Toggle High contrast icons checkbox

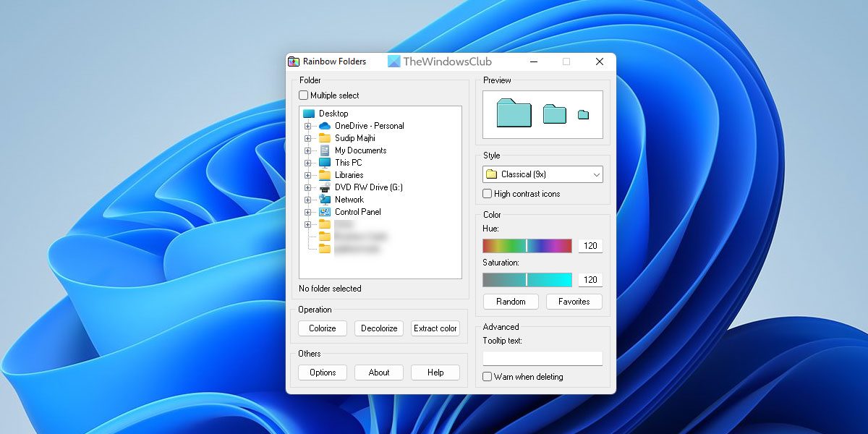pyautogui.click(x=488, y=194)
